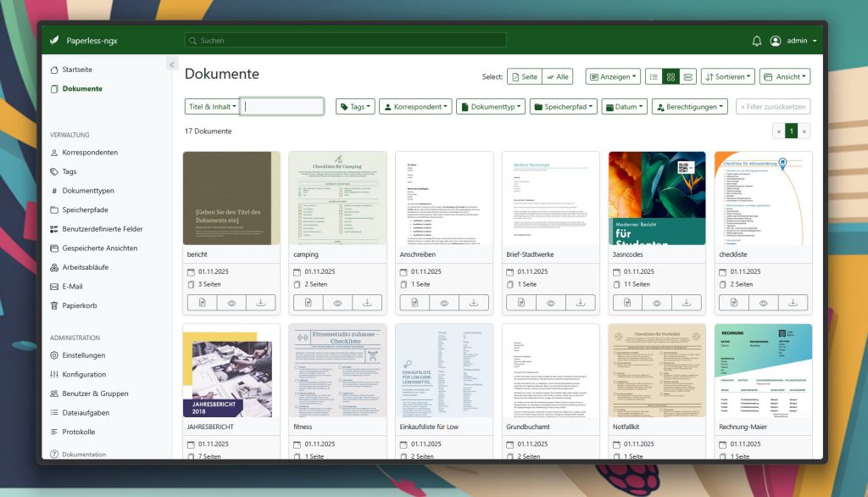This screenshot has width=868, height=497.
Task: Click the eye preview icon on 3asncodes card
Action: [x=657, y=303]
